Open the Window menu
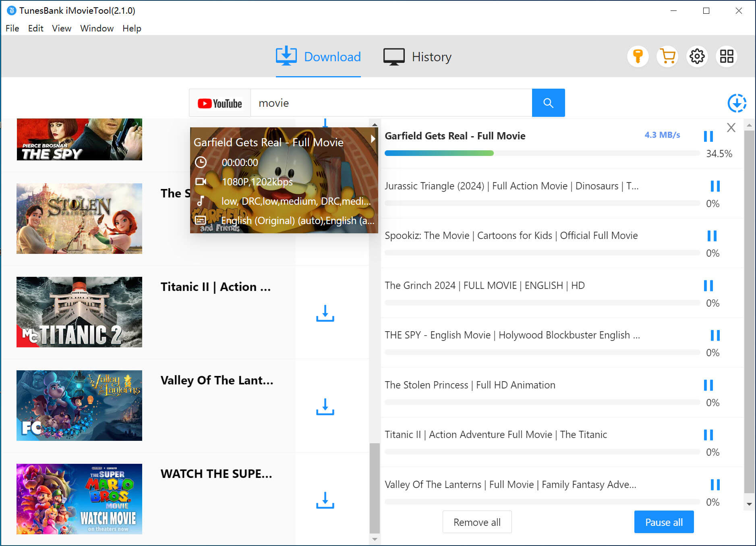 coord(97,28)
